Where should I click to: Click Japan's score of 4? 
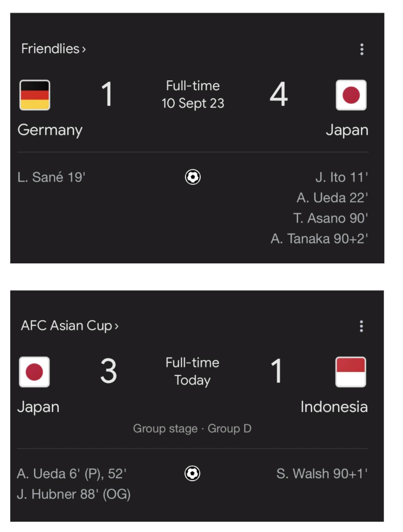point(278,94)
